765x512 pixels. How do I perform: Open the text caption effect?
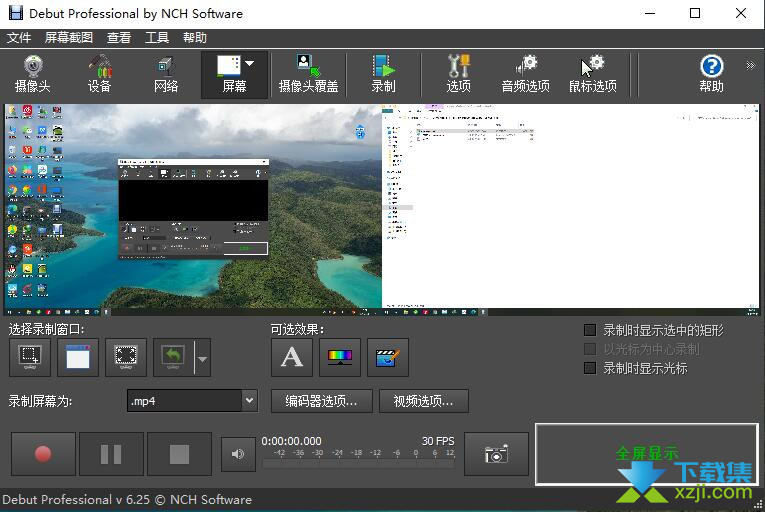click(292, 357)
